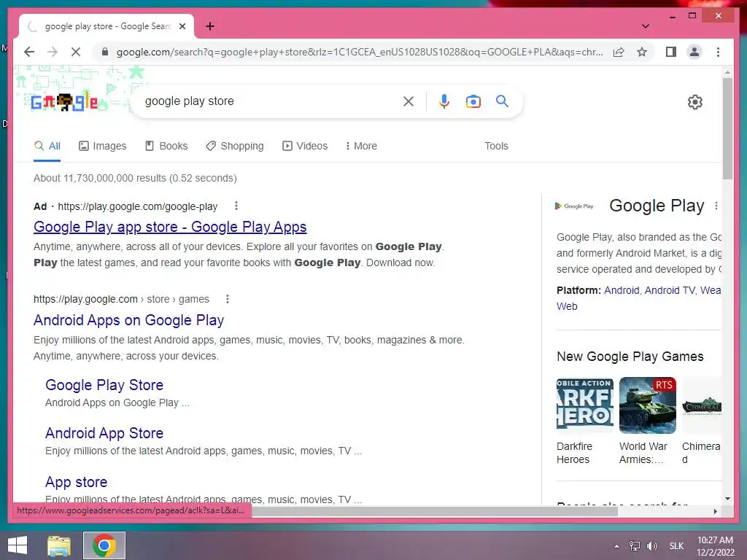Open File Explorer from the taskbar
This screenshot has width=747, height=560.
59,545
